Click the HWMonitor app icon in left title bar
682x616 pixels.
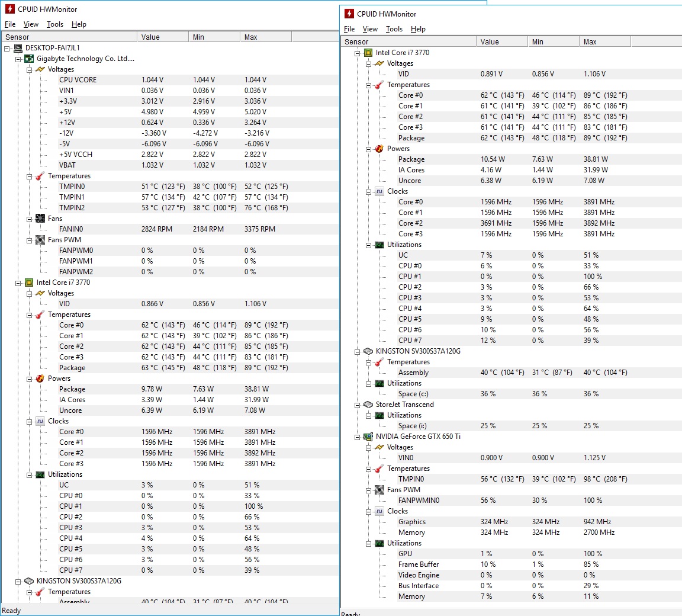coord(9,9)
